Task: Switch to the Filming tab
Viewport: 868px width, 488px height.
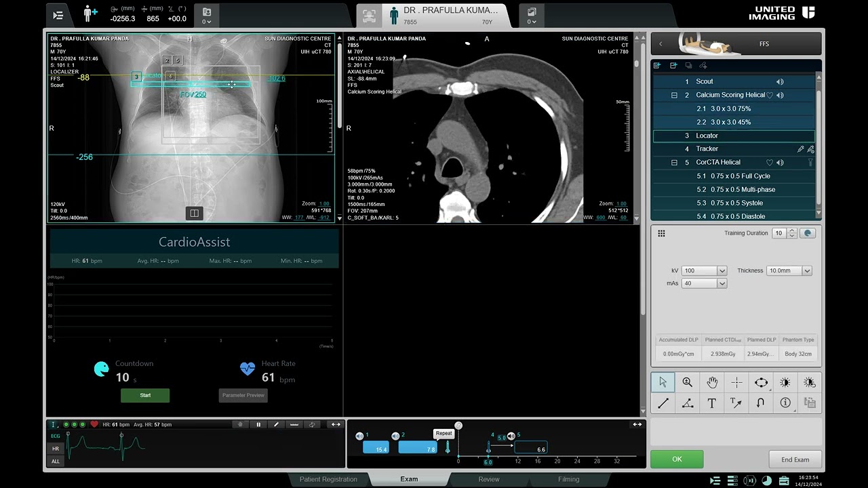Action: (x=568, y=479)
